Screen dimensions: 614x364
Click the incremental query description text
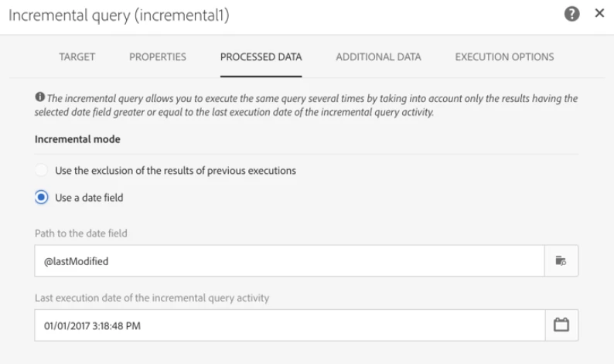coord(309,106)
